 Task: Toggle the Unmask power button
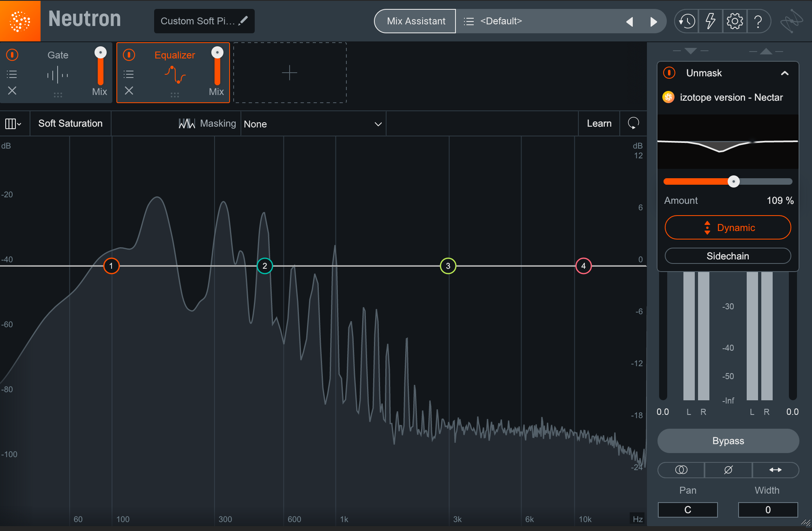pos(669,73)
